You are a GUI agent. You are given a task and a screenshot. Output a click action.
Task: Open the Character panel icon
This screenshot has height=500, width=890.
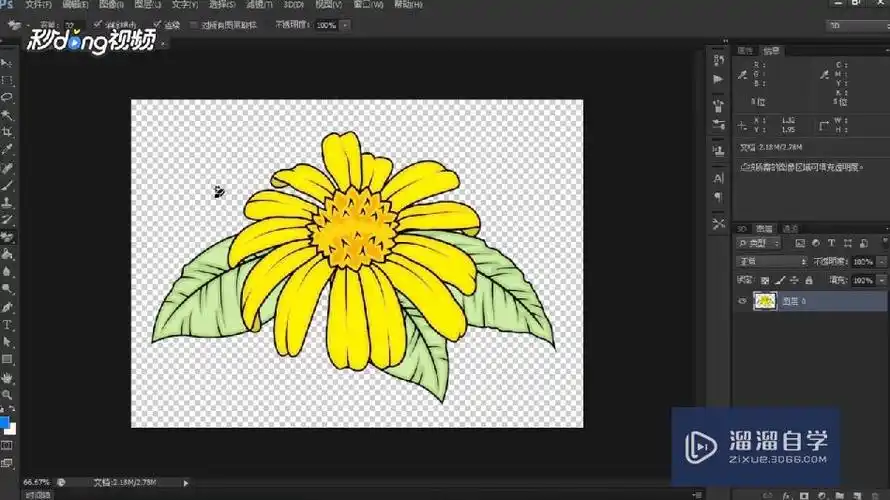click(718, 177)
